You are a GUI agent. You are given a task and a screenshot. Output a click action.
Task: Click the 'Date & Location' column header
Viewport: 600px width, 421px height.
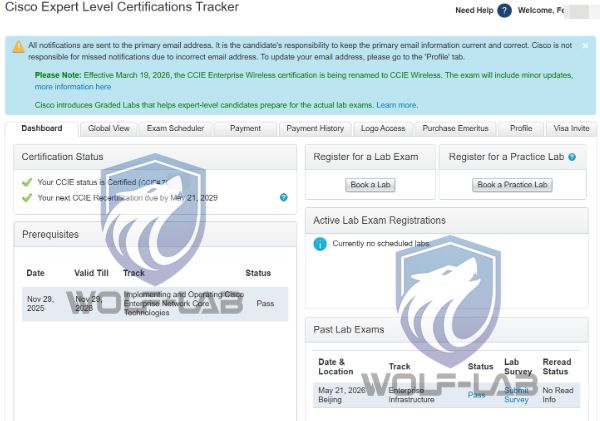point(336,367)
